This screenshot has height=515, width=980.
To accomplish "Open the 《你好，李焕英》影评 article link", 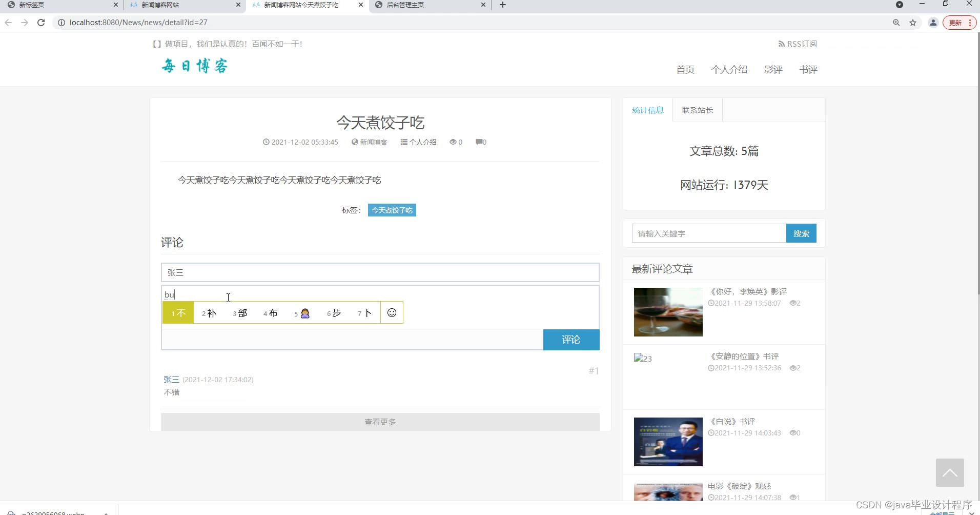I will 747,291.
